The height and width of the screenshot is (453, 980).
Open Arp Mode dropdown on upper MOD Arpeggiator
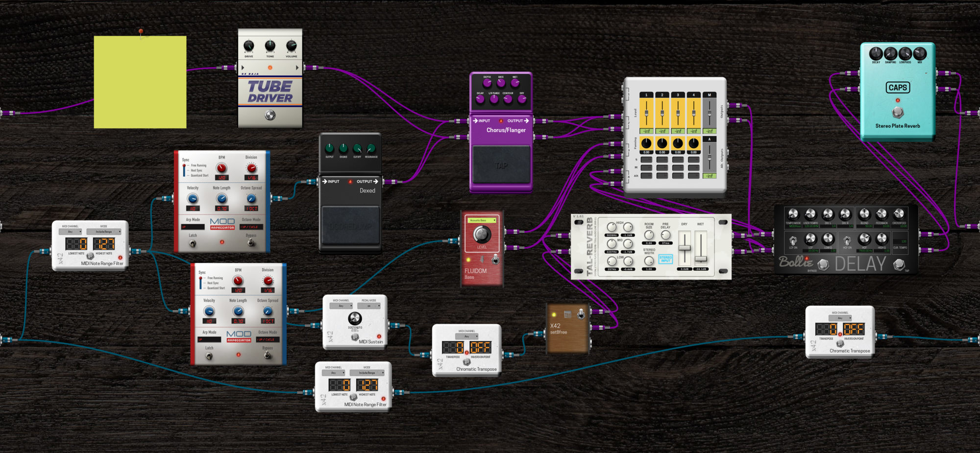(x=193, y=227)
